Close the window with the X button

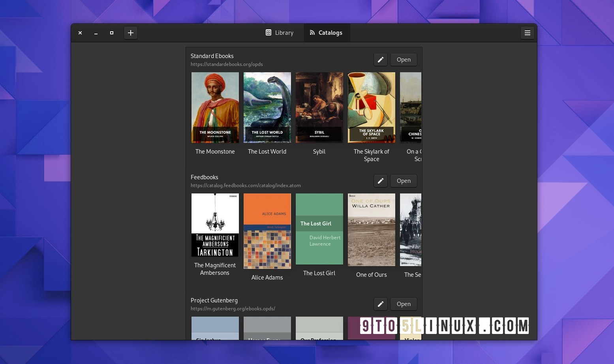pyautogui.click(x=80, y=33)
